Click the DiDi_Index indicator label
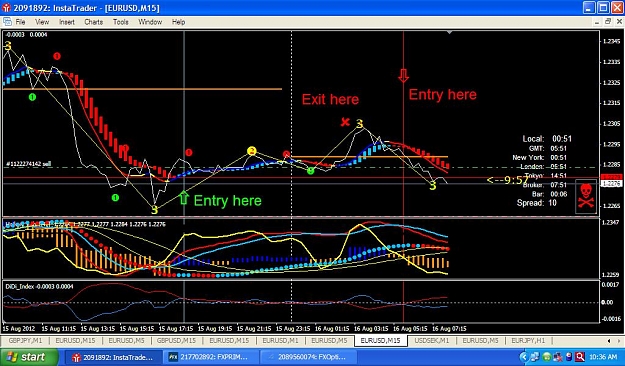The height and width of the screenshot is (366, 625). pyautogui.click(x=39, y=286)
